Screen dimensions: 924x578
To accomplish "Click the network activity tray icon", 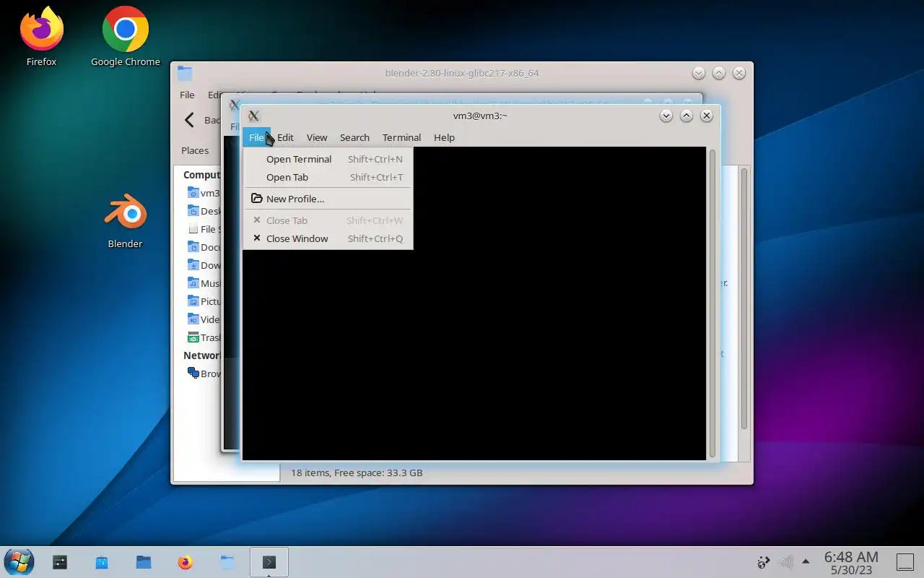I will pos(763,561).
